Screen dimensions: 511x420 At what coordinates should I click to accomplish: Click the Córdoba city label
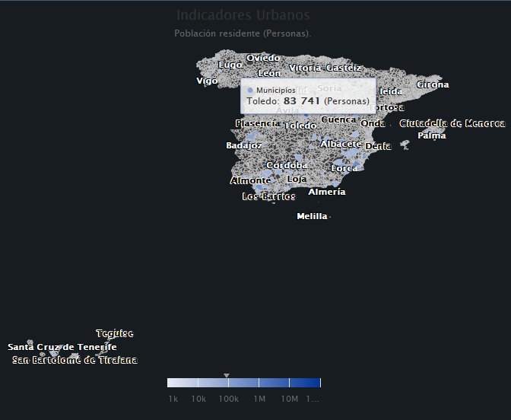(x=287, y=165)
